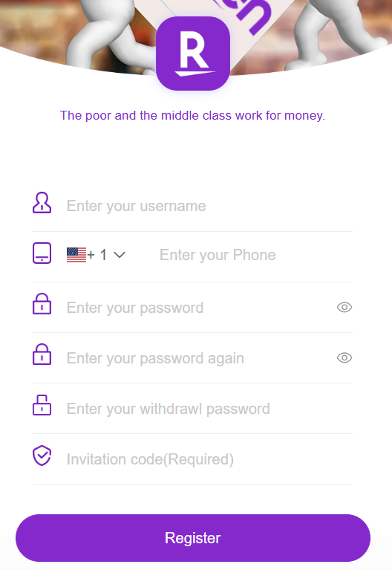Click the shield checkmark icon for invitation code
Screen dimensions: 392x570
[42, 456]
